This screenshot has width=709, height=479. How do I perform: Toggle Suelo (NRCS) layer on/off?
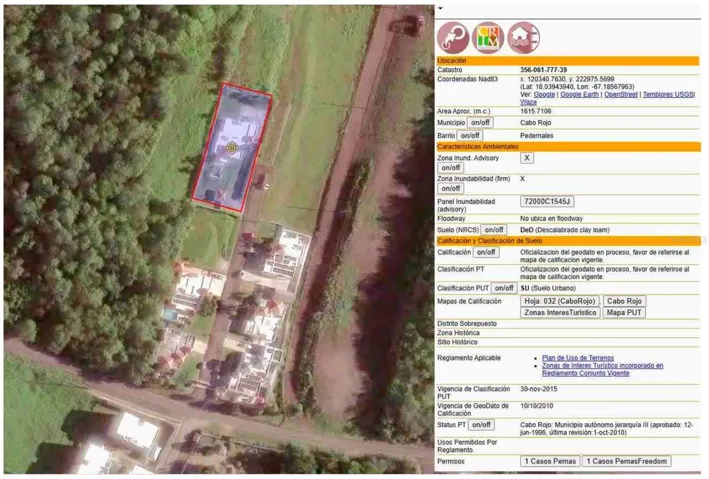[494, 230]
